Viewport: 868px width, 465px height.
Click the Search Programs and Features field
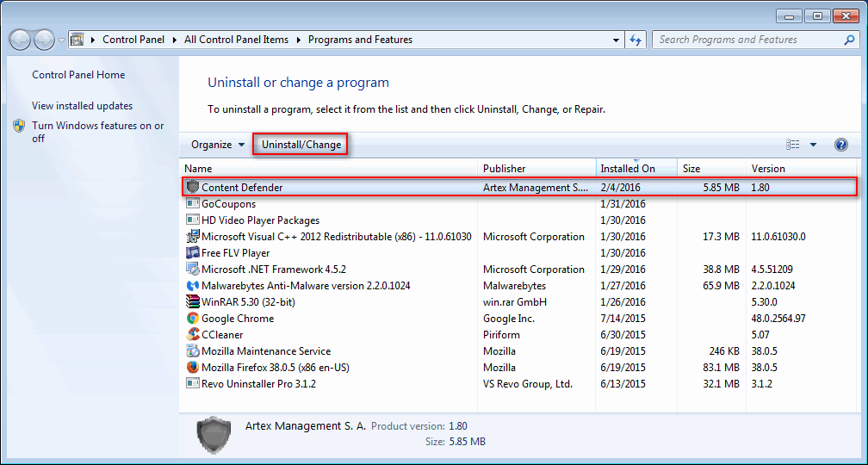click(x=747, y=40)
